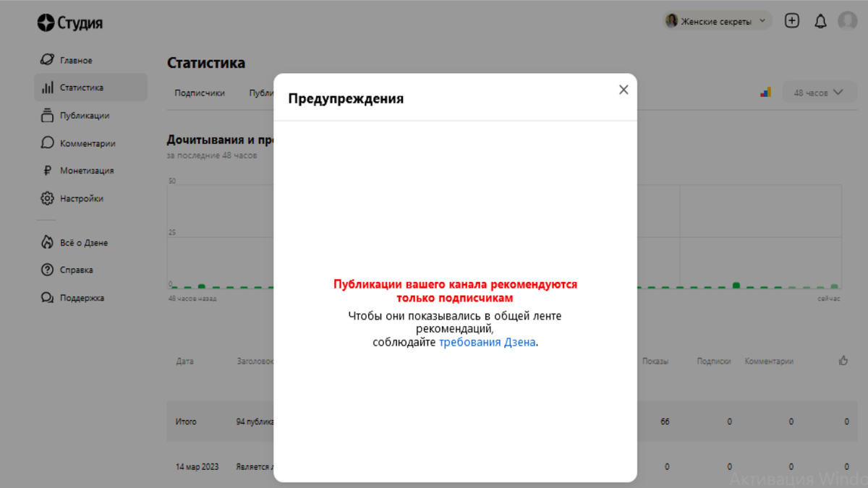Open the colorful chart type selector icon
Image resolution: width=868 pixels, height=488 pixels.
tap(765, 92)
